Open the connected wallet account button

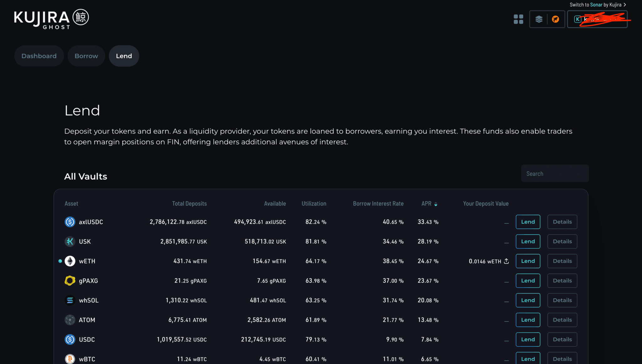click(x=597, y=19)
